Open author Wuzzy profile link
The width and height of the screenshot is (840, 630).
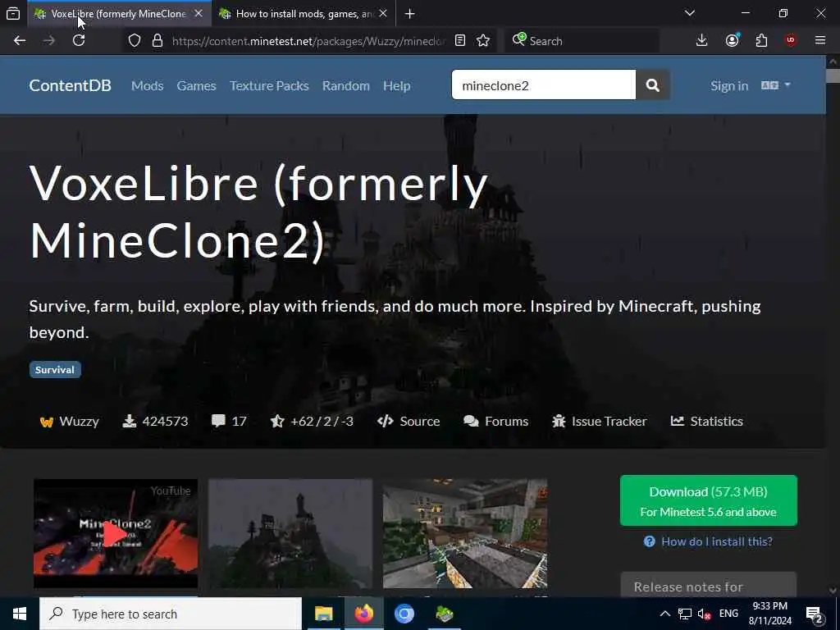70,421
